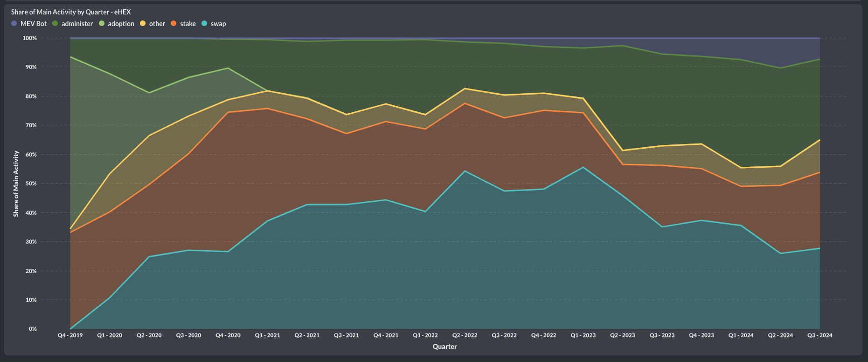Viewport: 868px width, 362px height.
Task: Click the 60% y-axis tick label
Action: point(31,155)
